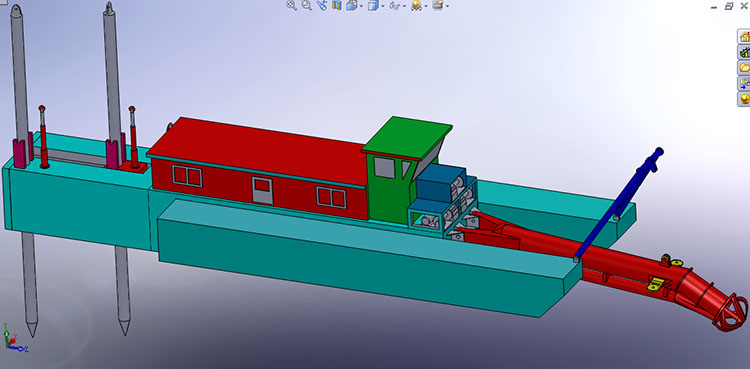Click the Edit Appearance sphere icon
This screenshot has width=750, height=369.
point(416,5)
